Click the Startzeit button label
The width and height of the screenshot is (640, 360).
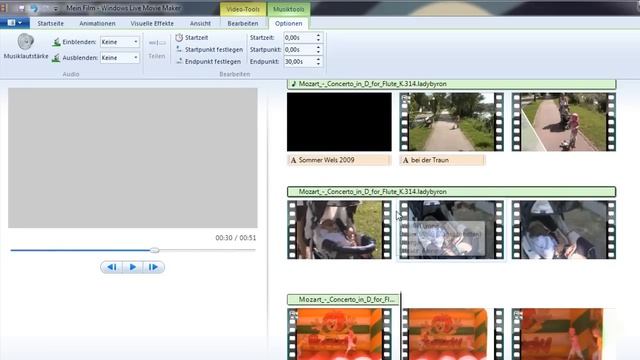point(196,38)
